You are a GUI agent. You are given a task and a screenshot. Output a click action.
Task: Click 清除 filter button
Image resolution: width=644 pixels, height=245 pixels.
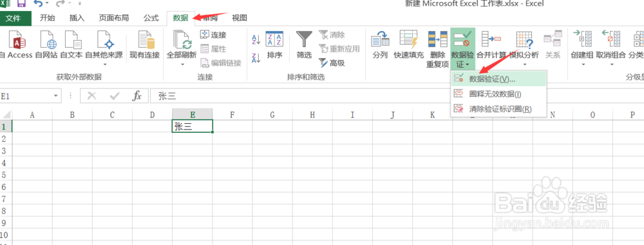tap(332, 35)
